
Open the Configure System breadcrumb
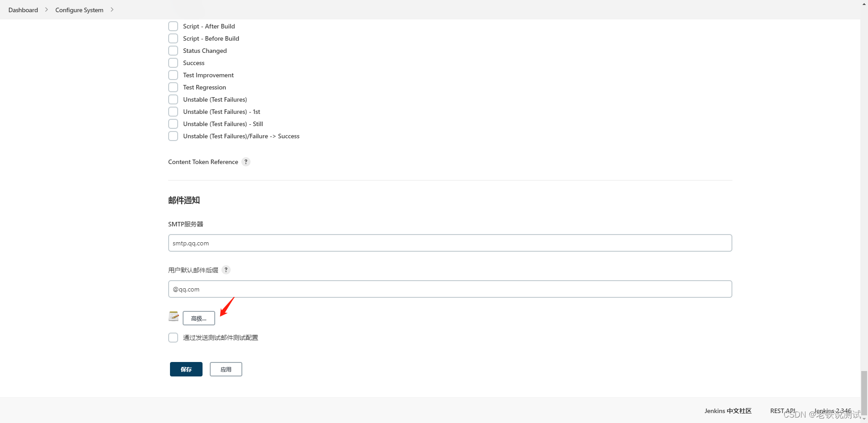coord(79,10)
